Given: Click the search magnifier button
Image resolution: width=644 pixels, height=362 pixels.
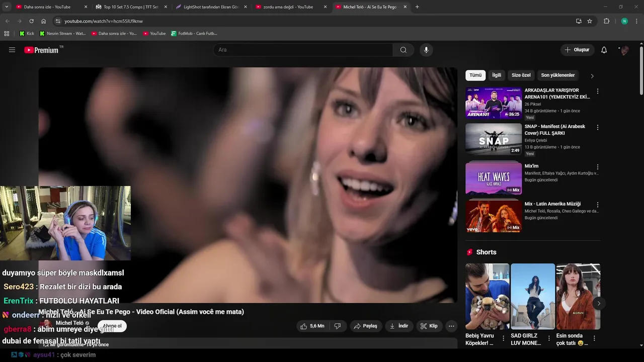Looking at the screenshot, I should click(x=404, y=50).
